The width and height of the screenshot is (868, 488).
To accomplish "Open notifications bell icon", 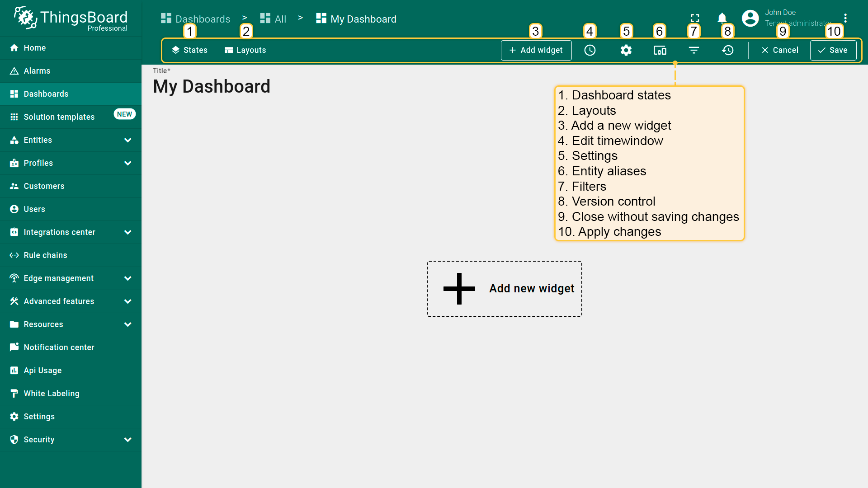I will [x=722, y=18].
